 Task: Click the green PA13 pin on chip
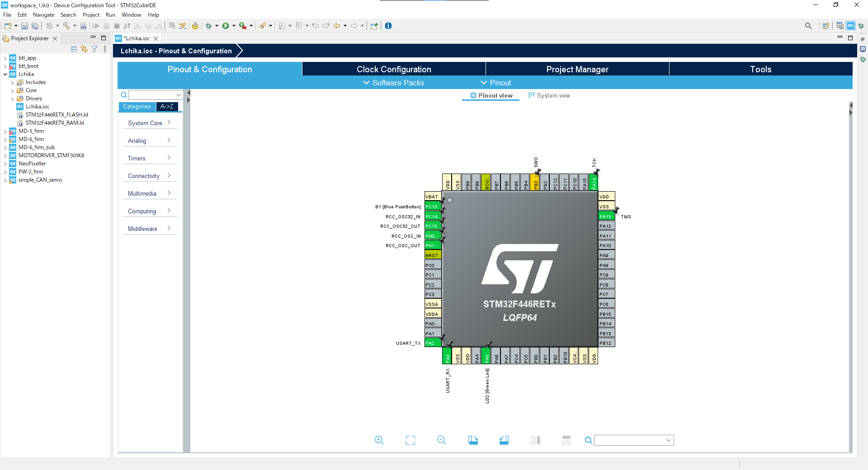pyautogui.click(x=607, y=216)
